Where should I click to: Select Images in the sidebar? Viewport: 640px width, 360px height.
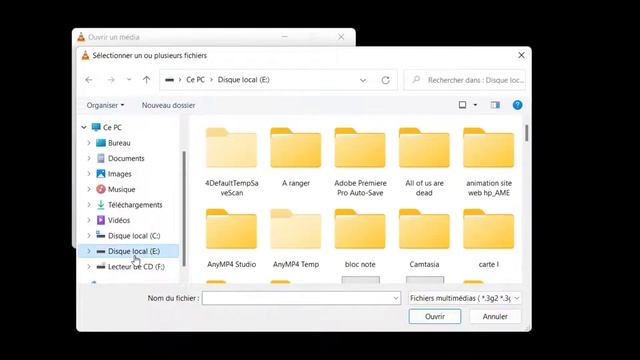pos(120,174)
